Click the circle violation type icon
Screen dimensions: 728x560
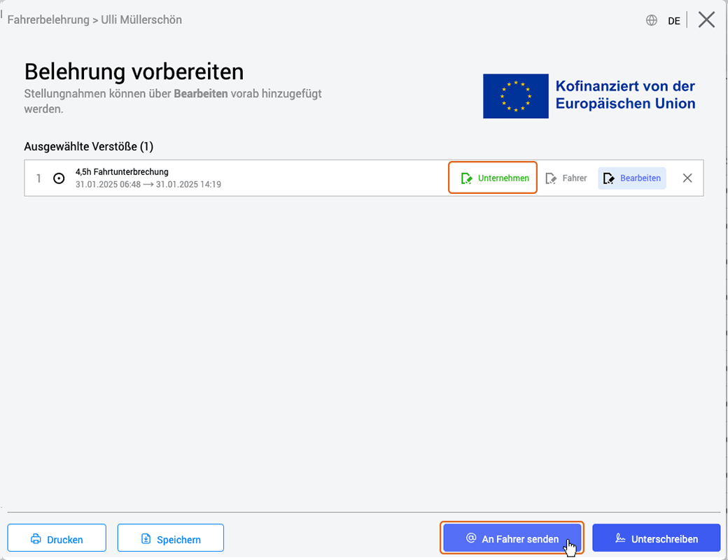pos(59,178)
